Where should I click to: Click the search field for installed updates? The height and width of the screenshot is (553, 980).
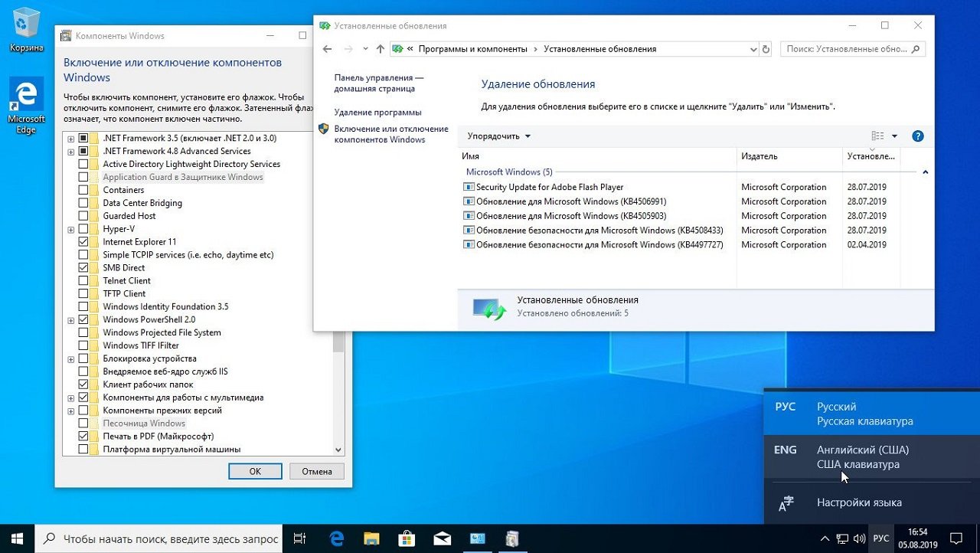coord(846,49)
